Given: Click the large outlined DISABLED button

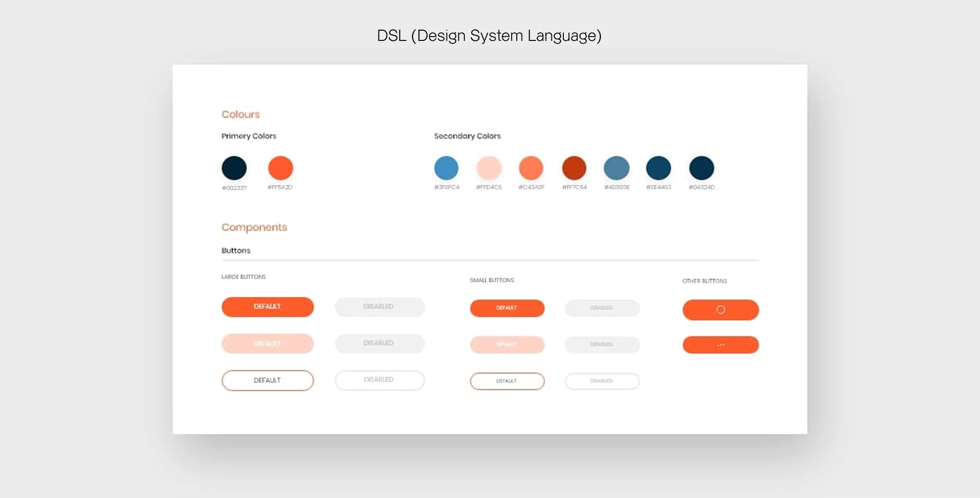Looking at the screenshot, I should (x=380, y=380).
